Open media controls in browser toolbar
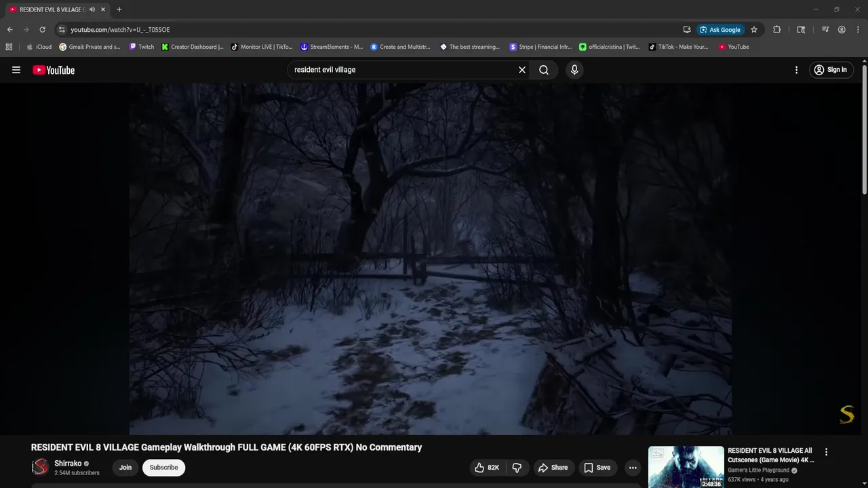The image size is (868, 488). click(x=825, y=30)
